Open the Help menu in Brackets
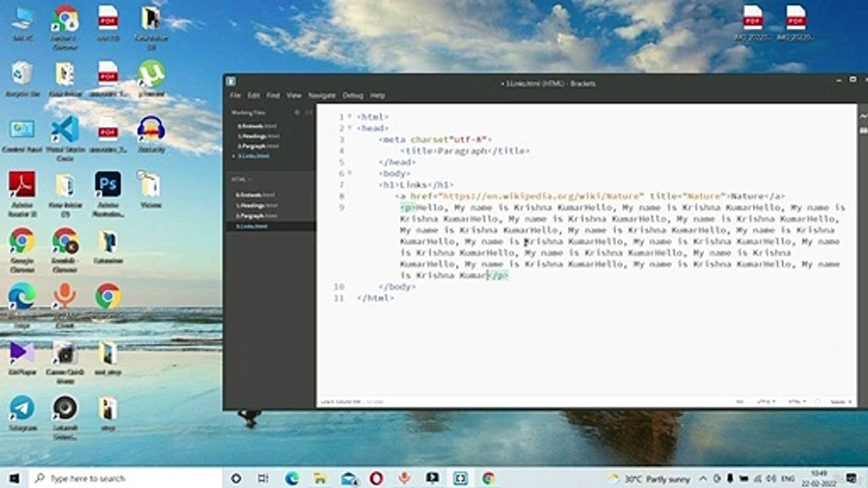 pos(377,96)
